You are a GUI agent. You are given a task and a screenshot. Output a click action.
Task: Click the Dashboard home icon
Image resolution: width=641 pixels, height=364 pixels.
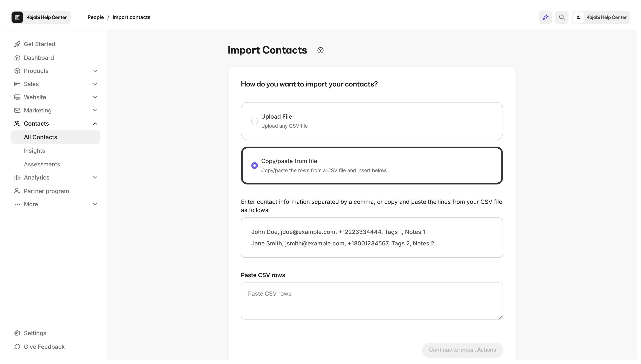tap(17, 58)
